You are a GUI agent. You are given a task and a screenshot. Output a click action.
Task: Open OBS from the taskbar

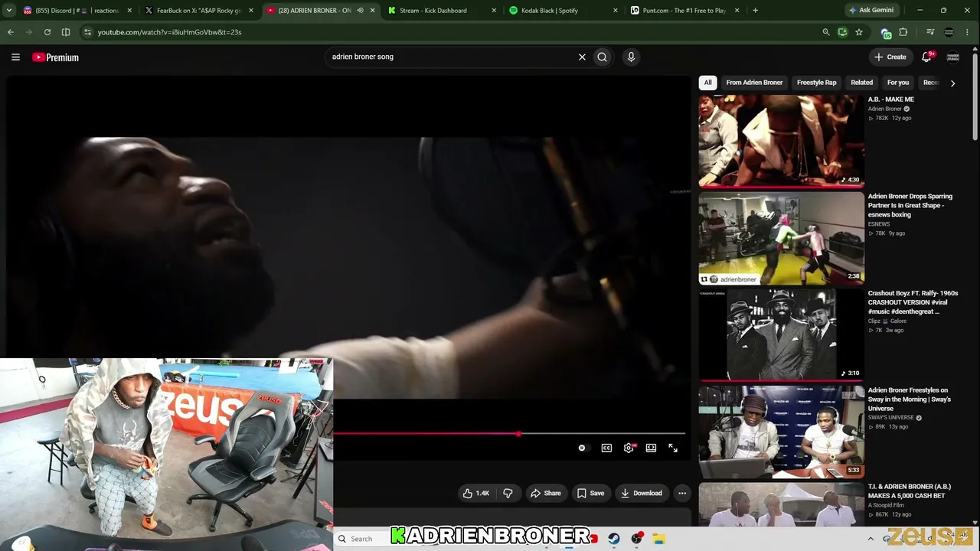pos(636,539)
